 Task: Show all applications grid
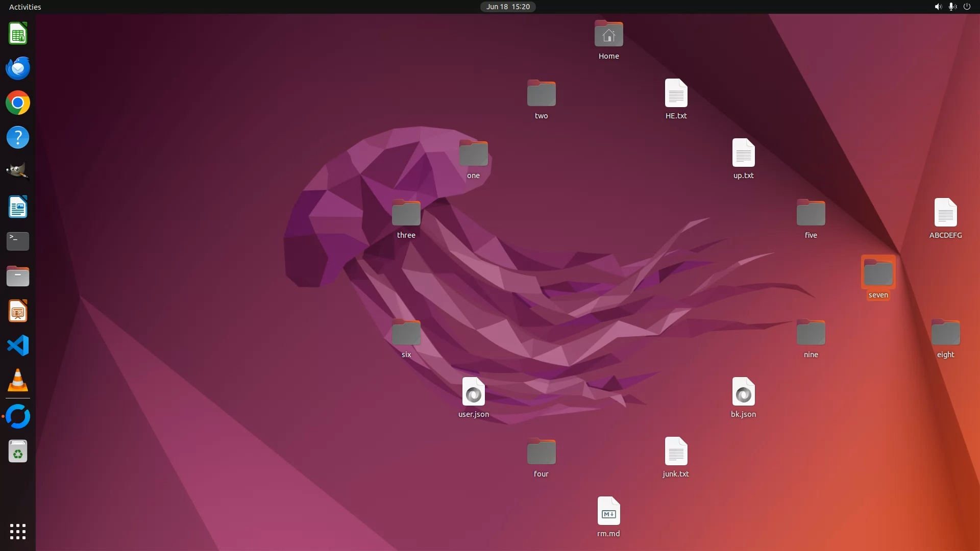(x=18, y=532)
